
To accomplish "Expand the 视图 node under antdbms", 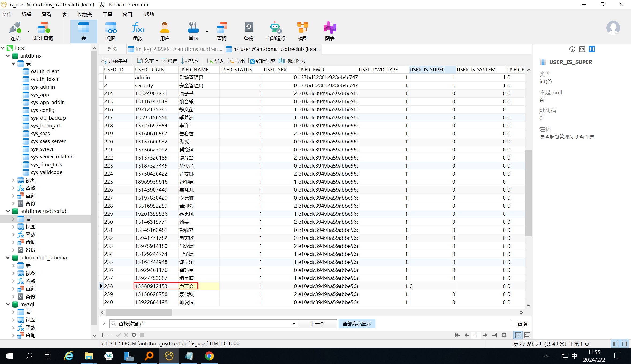I will click(x=13, y=180).
